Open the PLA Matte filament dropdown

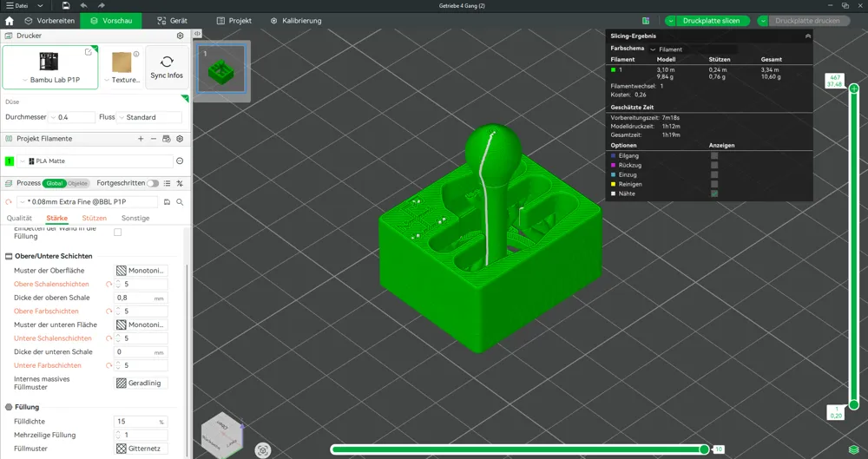95,161
